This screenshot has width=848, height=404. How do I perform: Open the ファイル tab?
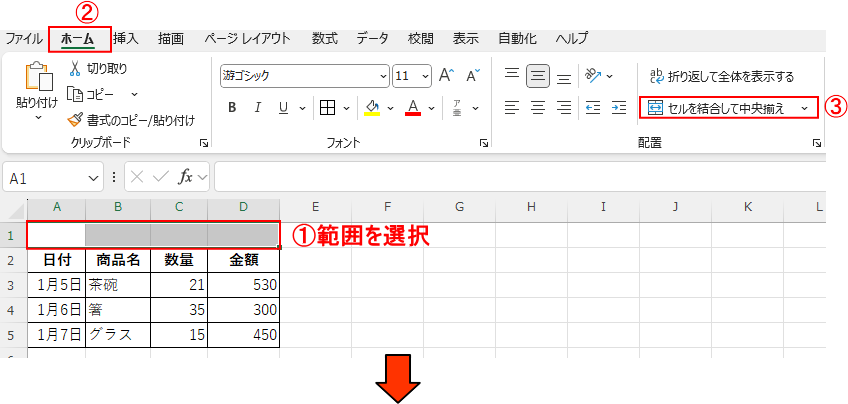tap(23, 38)
